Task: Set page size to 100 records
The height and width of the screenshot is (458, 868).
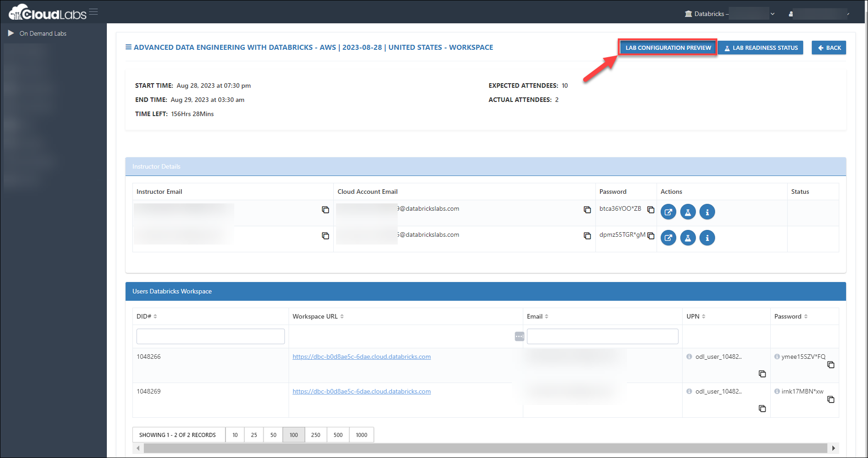Action: click(x=294, y=435)
